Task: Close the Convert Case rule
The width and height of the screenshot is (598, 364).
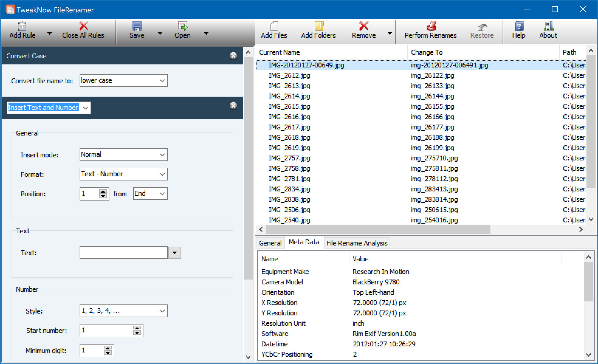Action: coord(233,56)
